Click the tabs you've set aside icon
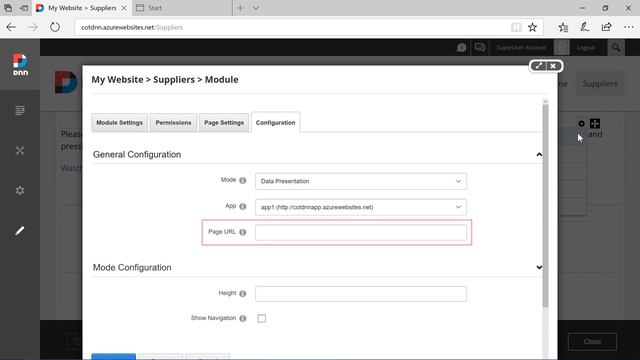The width and height of the screenshot is (640, 360). pyautogui.click(x=8, y=8)
